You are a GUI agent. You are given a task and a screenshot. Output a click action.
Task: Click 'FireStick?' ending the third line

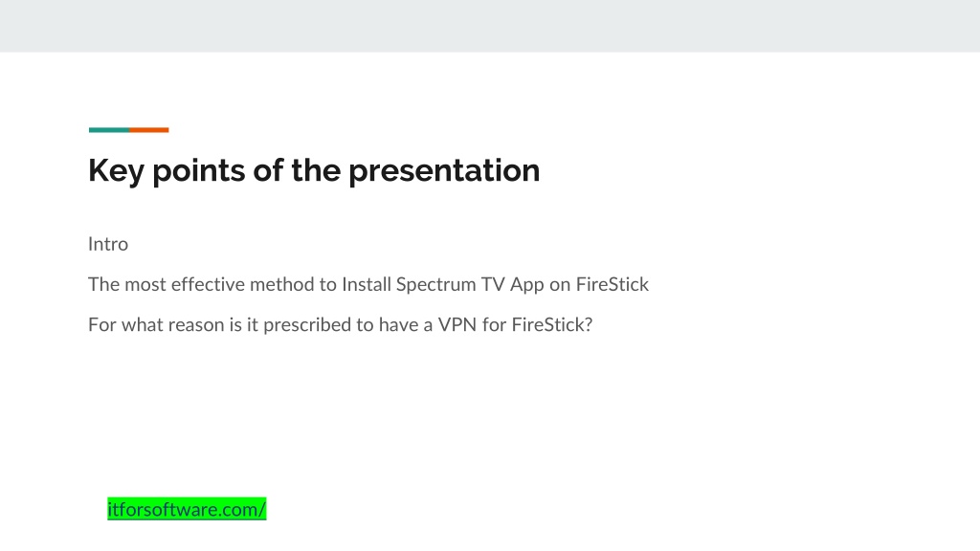(551, 325)
